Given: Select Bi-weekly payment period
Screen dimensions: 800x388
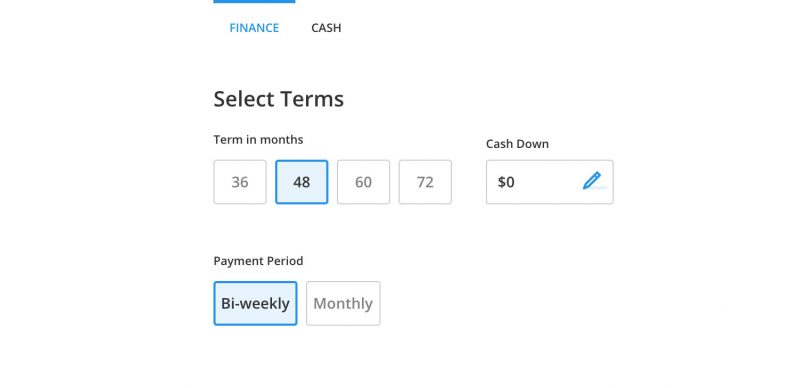Looking at the screenshot, I should (255, 303).
